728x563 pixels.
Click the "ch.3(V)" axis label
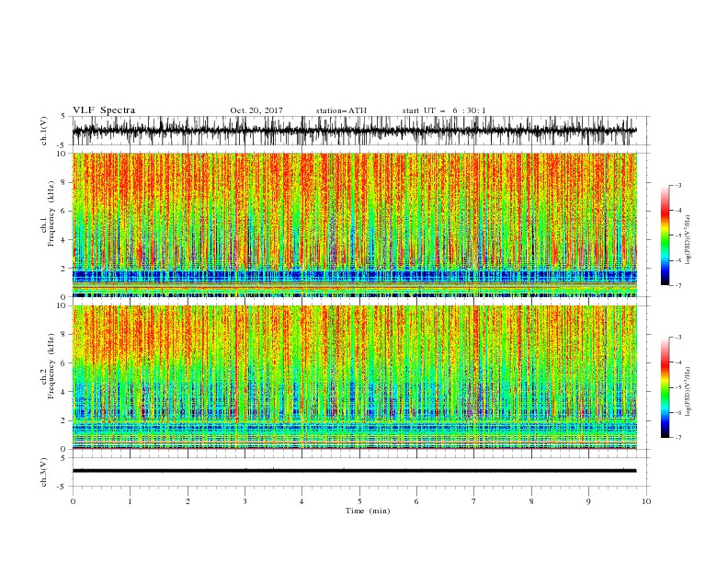click(44, 472)
